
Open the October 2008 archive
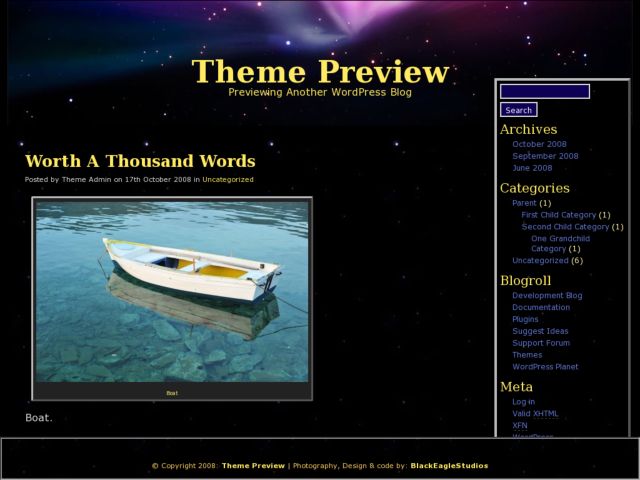click(539, 144)
